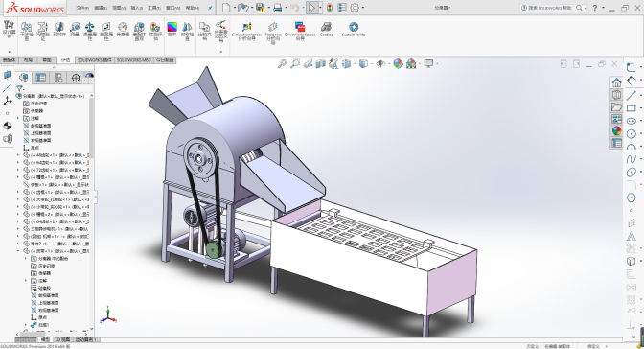This screenshot has height=349, width=644.
Task: Open the 文件 (File) menu
Action: coord(82,8)
